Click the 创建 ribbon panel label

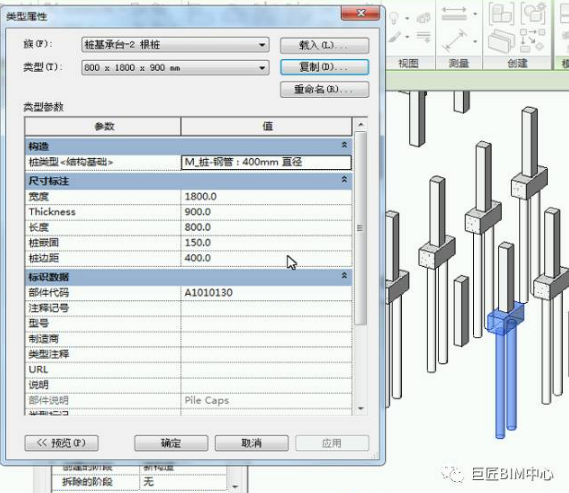click(x=517, y=63)
